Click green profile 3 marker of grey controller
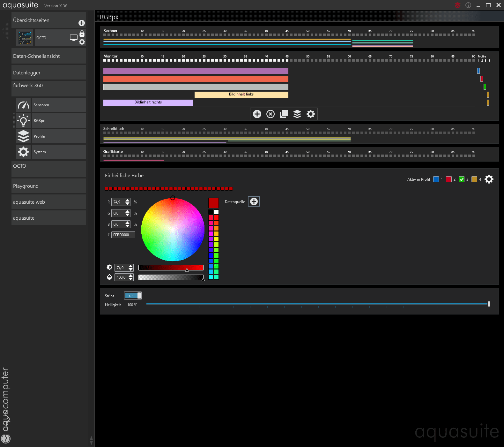 tap(485, 87)
